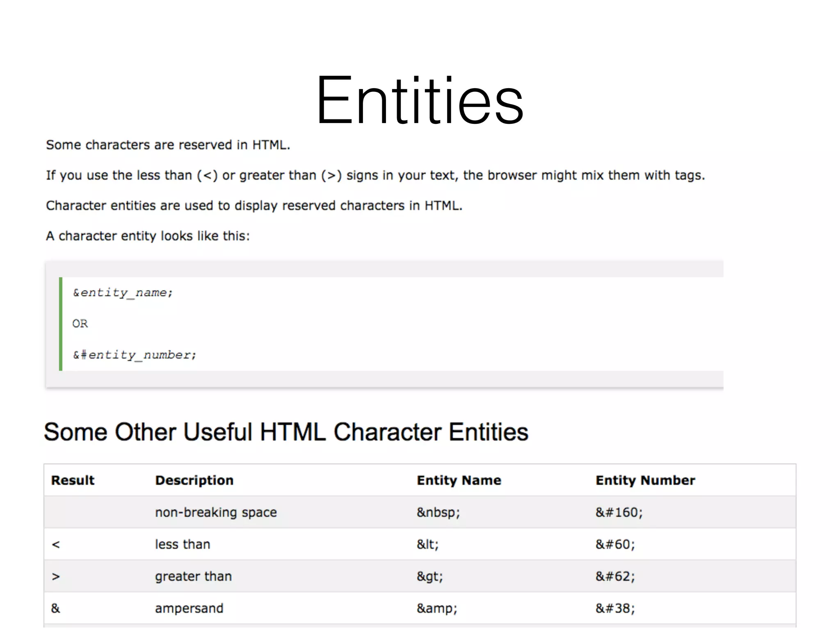Click the &nbsp; entity name cell
The image size is (840, 630).
(438, 512)
